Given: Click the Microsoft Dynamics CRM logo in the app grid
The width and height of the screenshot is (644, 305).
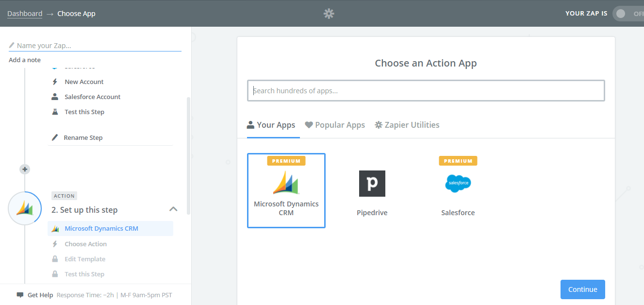Looking at the screenshot, I should (286, 183).
